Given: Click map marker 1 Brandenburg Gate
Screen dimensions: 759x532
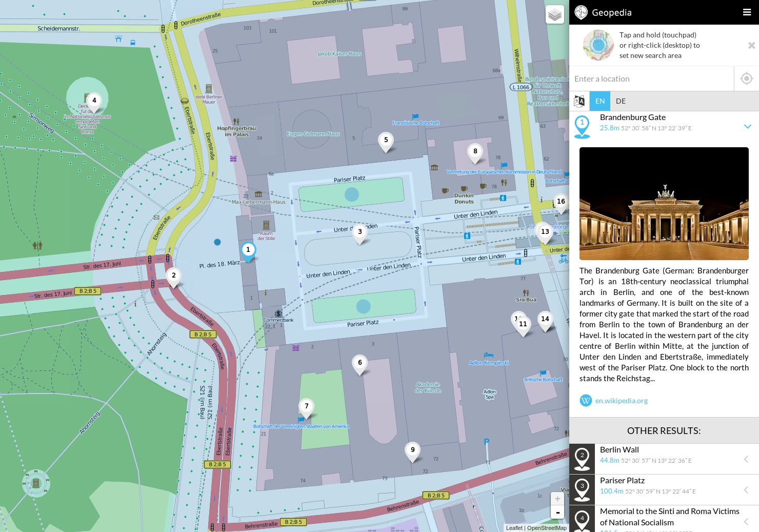Looking at the screenshot, I should pos(248,252).
